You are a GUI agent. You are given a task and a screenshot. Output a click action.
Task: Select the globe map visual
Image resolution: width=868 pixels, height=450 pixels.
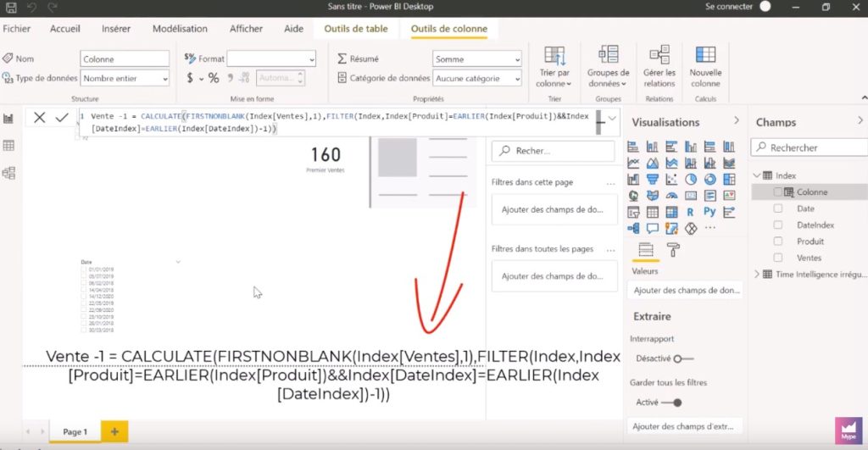coord(633,196)
